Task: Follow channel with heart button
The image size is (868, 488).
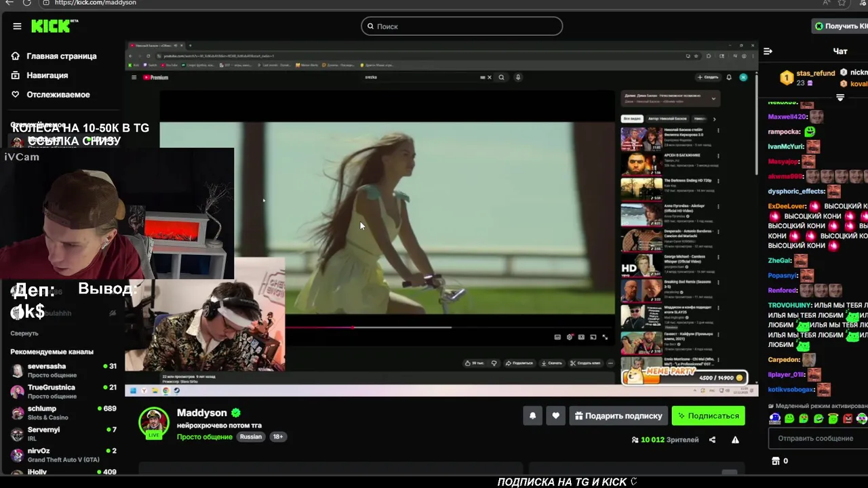Action: (x=555, y=416)
